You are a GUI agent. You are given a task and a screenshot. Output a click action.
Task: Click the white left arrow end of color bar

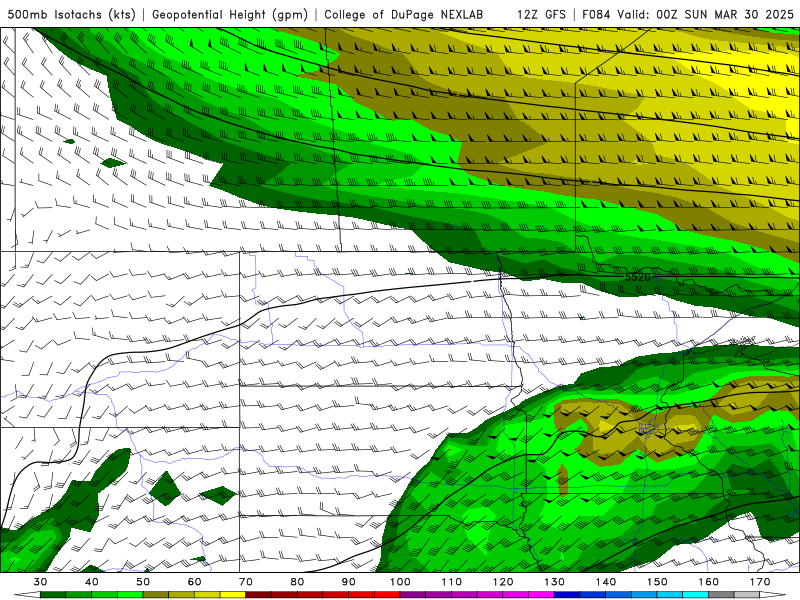[27, 595]
